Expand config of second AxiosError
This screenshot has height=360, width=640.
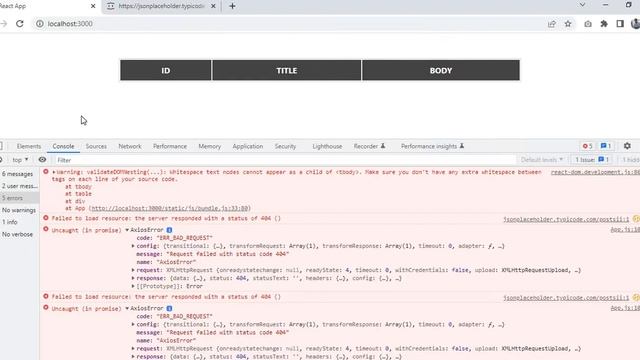click(133, 324)
